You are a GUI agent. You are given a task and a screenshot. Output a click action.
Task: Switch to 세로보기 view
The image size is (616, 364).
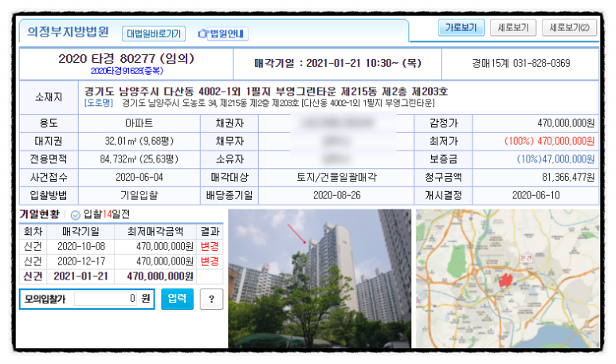513,28
